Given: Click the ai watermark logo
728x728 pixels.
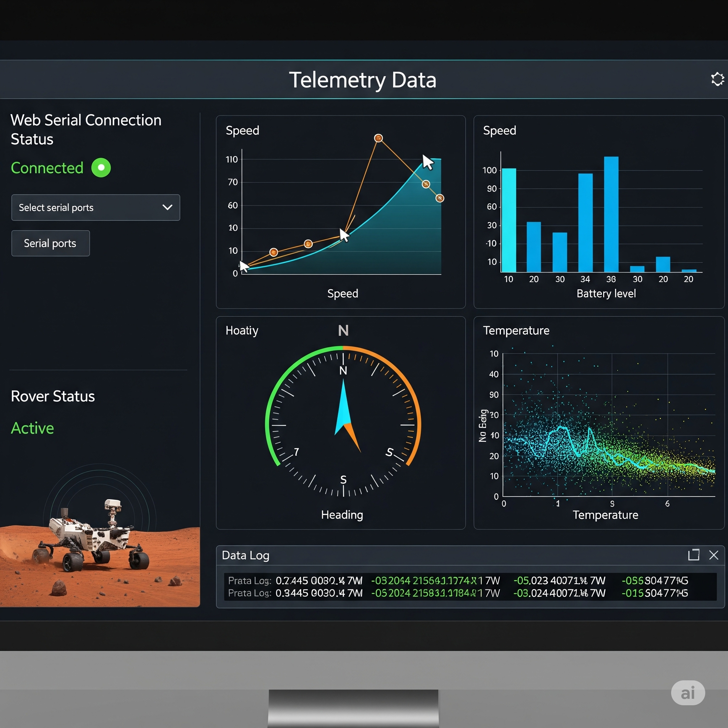Looking at the screenshot, I should 688,692.
